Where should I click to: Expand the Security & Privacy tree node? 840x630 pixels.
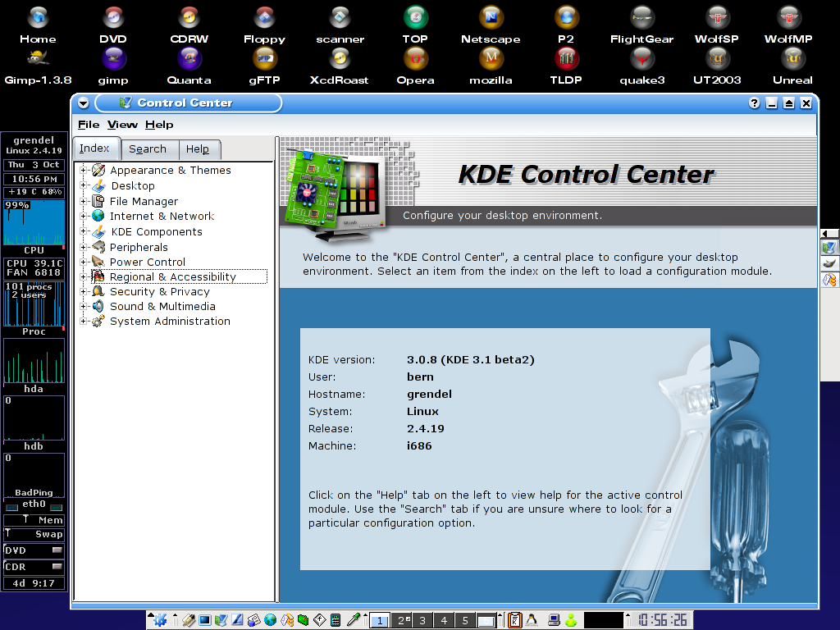click(x=83, y=291)
